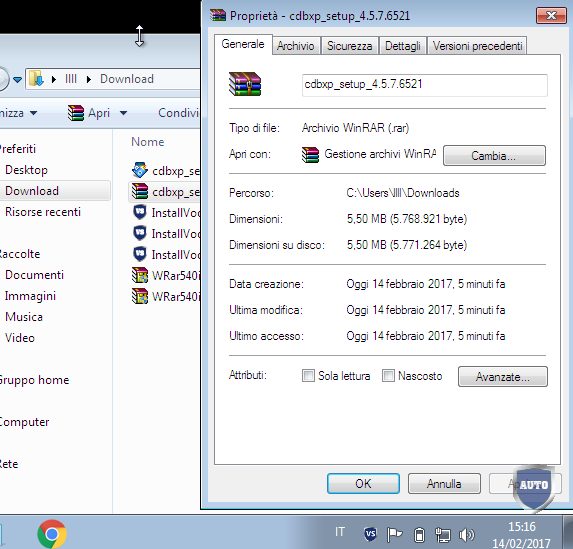Select Download in Explorer sidebar
This screenshot has width=573, height=549.
pos(32,191)
